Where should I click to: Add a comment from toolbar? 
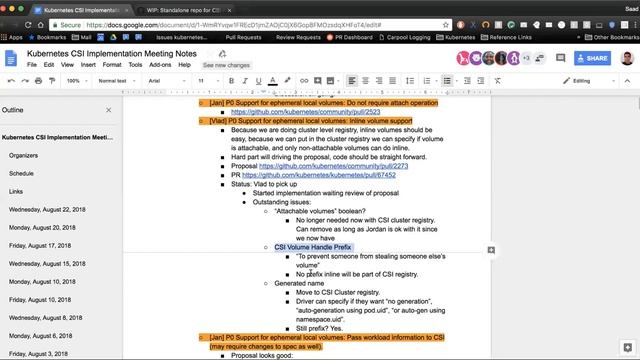318,81
